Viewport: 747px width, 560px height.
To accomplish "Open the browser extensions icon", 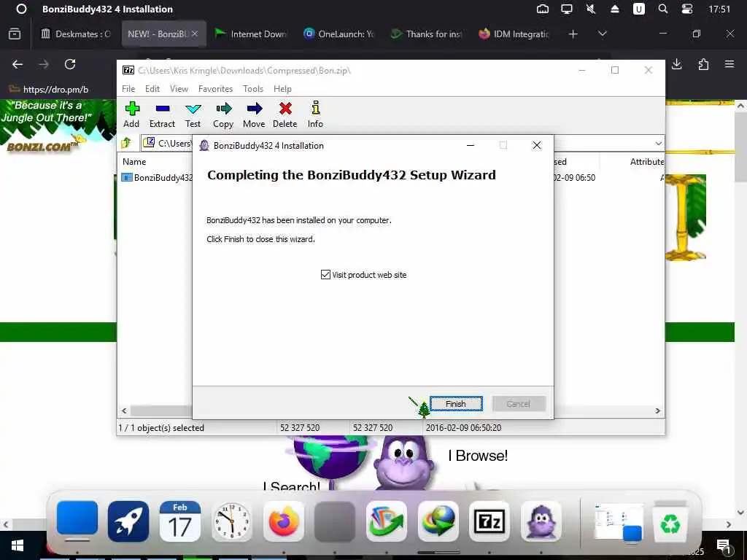I will [703, 64].
